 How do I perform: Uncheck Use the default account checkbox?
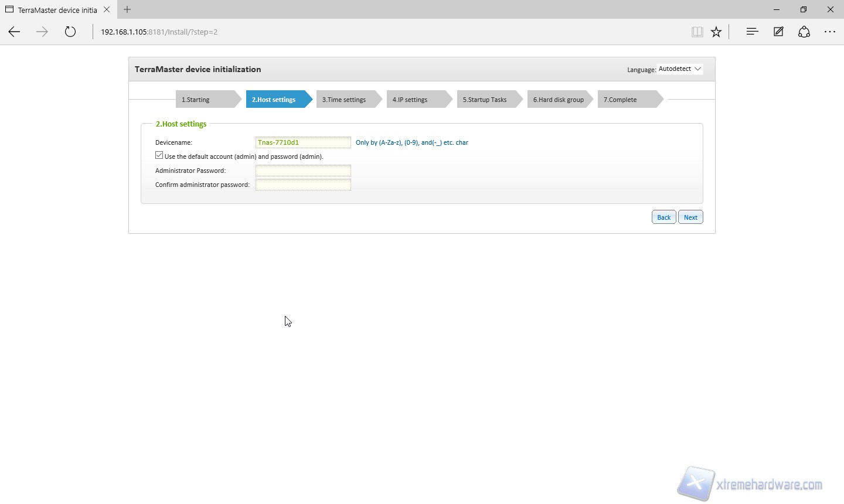(159, 155)
